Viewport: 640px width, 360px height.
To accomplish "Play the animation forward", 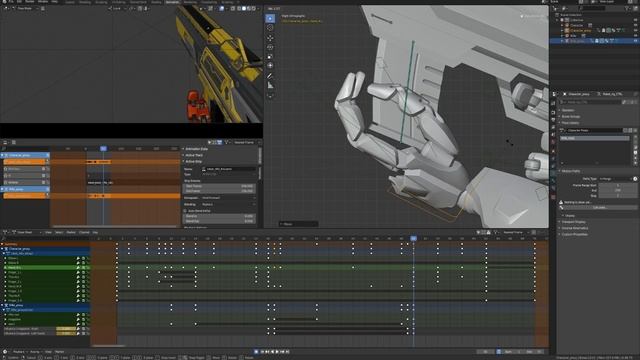I will coord(277,351).
